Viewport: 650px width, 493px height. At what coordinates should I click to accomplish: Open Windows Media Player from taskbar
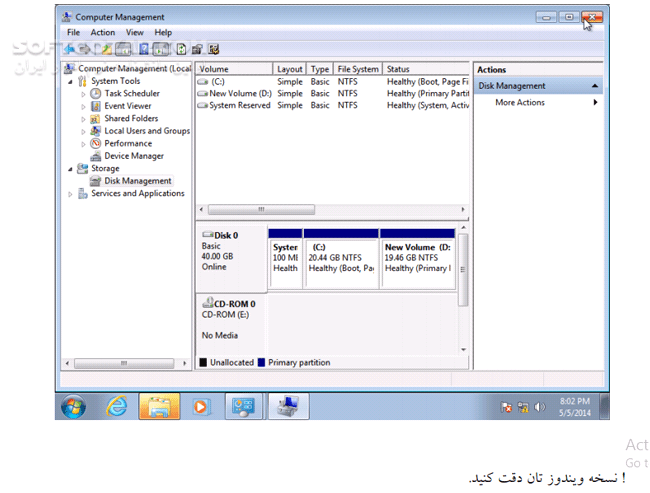point(201,406)
